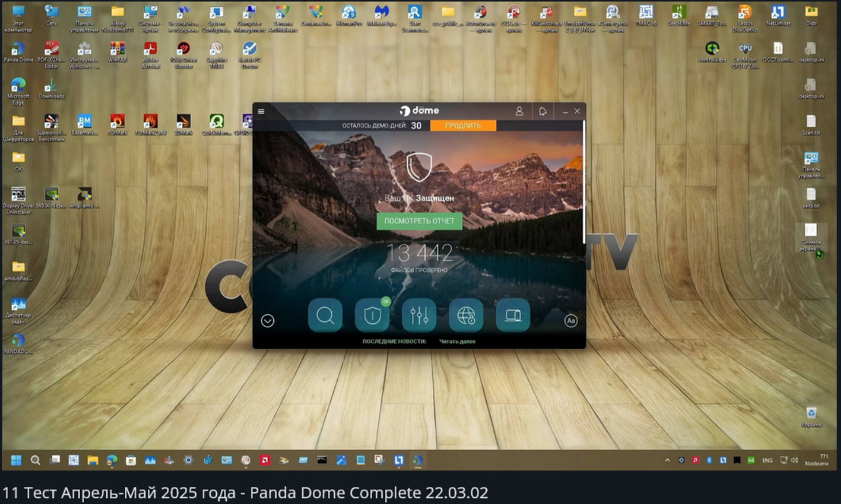
Task: Select the Basemark desktop icon
Action: tap(84, 125)
